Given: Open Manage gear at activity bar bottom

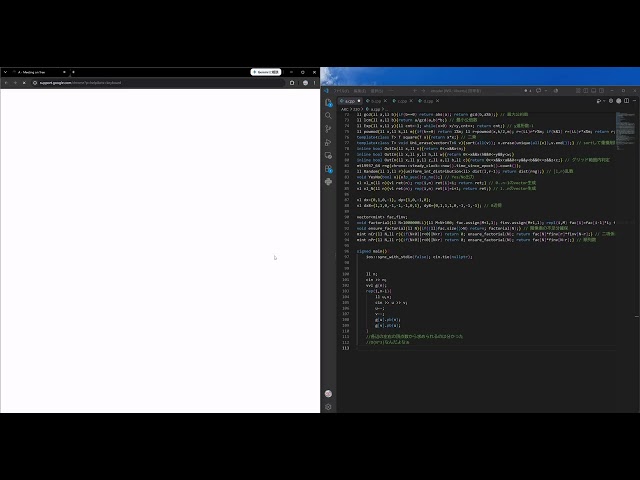Looking at the screenshot, I should coord(328,407).
